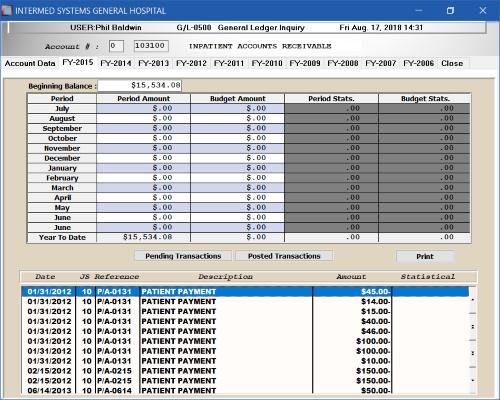This screenshot has width=500, height=400.
Task: Minimize the Intermed Systems window
Action: 419,11
